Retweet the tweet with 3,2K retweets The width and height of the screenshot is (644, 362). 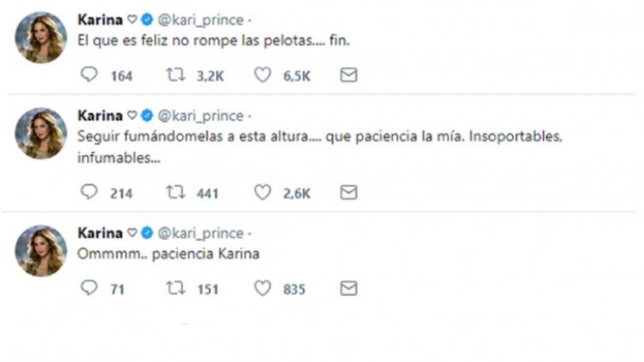176,75
